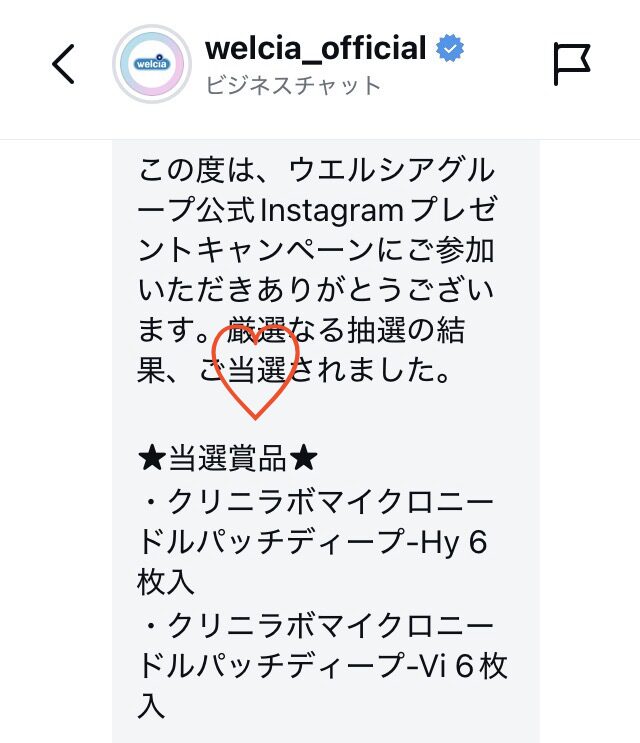The width and height of the screenshot is (640, 743).
Task: Tap the red heart drawn on message
Action: click(255, 372)
